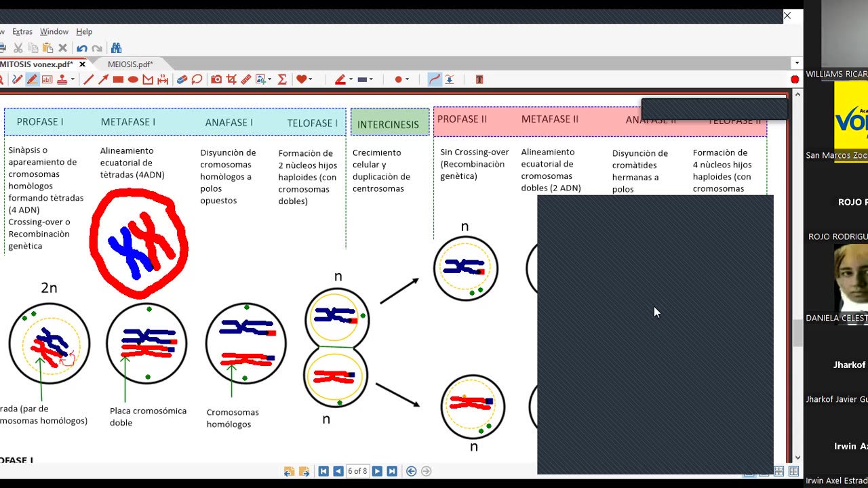Click the Redo arrow

(x=97, y=48)
